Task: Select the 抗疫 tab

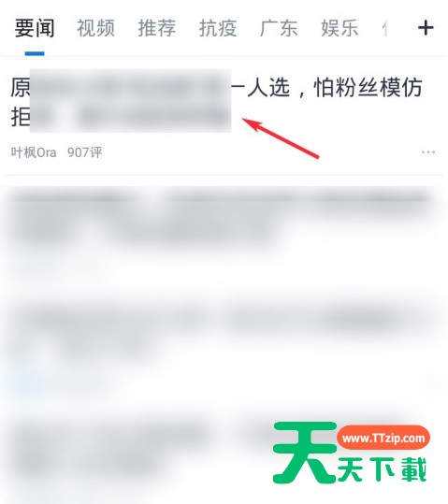Action: pyautogui.click(x=218, y=28)
